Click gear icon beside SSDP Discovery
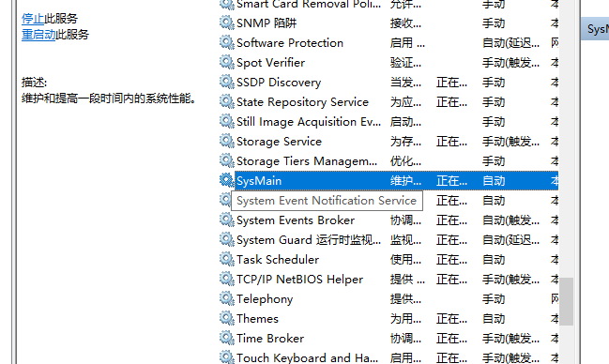Image resolution: width=609 pixels, height=364 pixels. (x=226, y=82)
